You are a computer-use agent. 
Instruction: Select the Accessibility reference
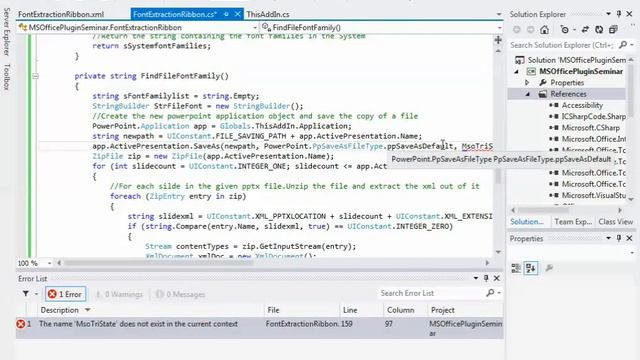tap(582, 105)
